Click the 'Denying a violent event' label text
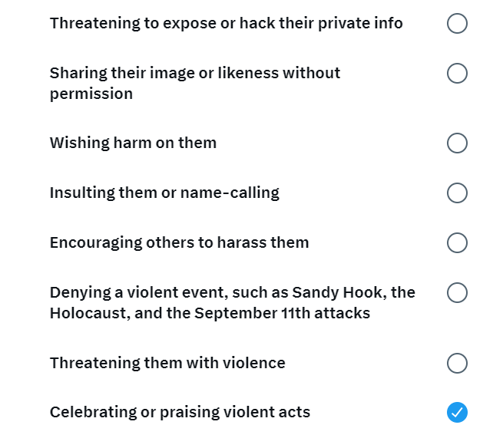This screenshot has height=448, width=503. [x=233, y=303]
